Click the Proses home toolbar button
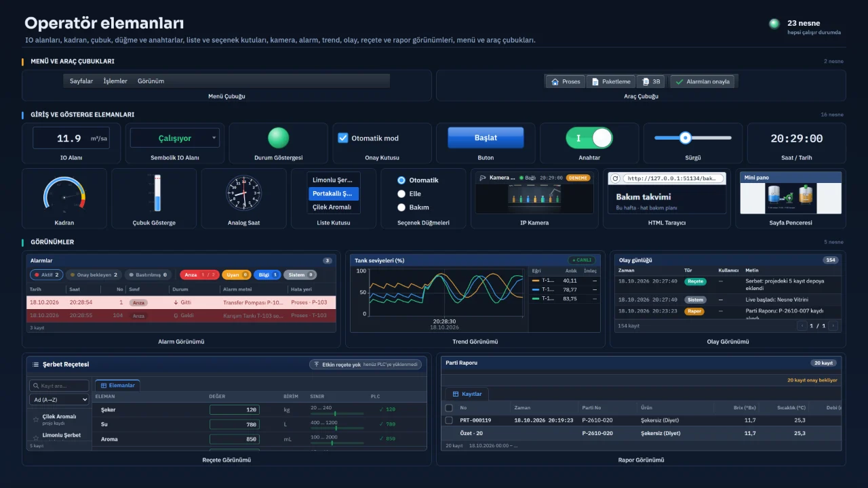 [x=566, y=81]
